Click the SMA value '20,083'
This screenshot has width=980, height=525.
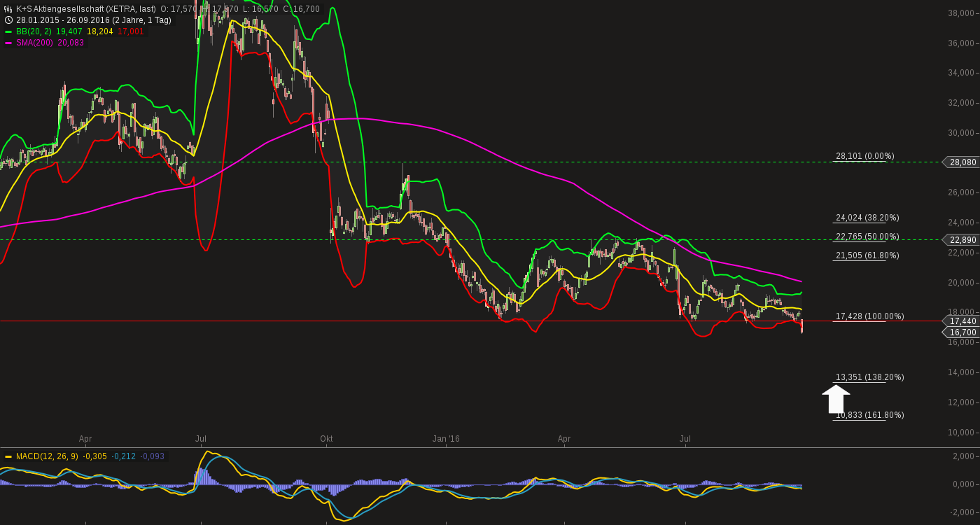click(x=71, y=43)
